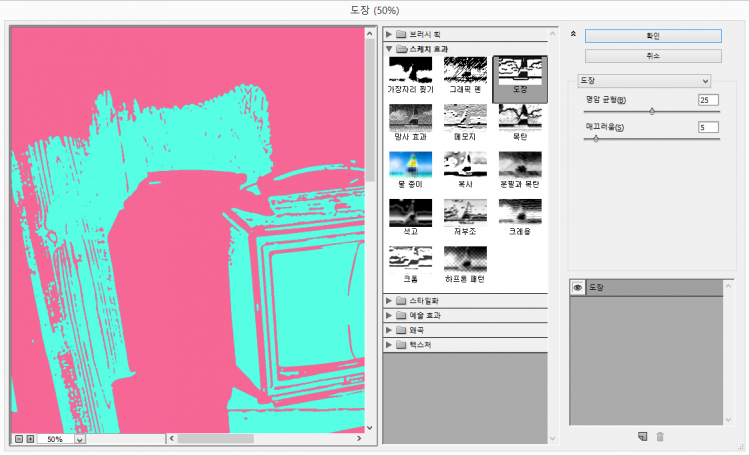Screen dimensions: 750x456
Task: Click the new effect layer icon
Action: pyautogui.click(x=642, y=436)
